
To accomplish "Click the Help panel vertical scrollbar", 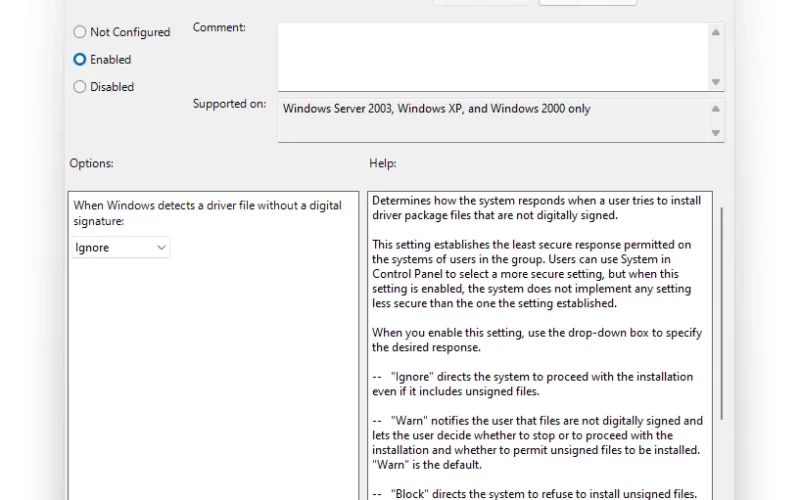I will coord(721,313).
